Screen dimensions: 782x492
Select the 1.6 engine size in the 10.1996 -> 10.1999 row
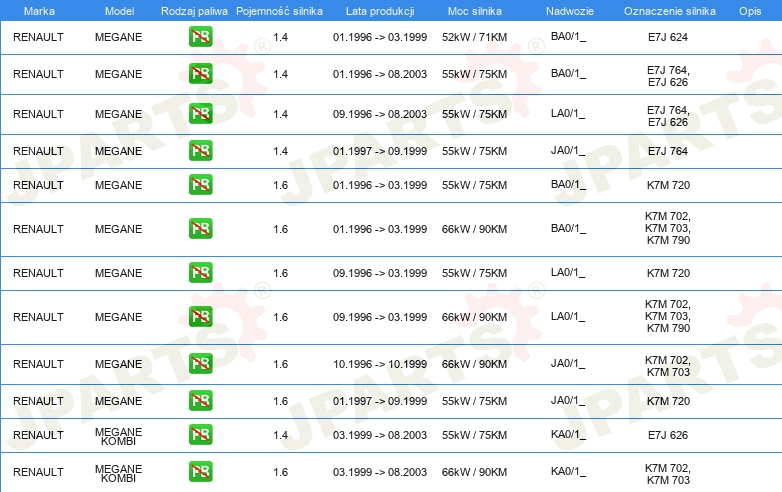280,364
